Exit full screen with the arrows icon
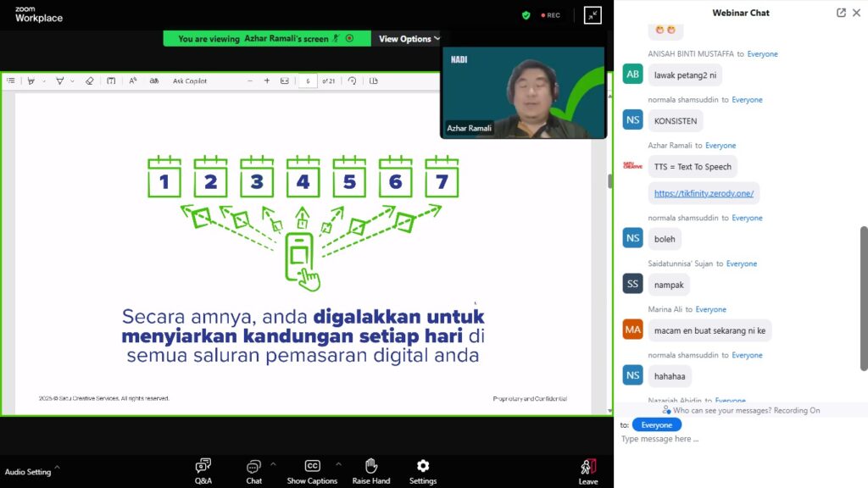The height and width of the screenshot is (488, 868). click(592, 15)
